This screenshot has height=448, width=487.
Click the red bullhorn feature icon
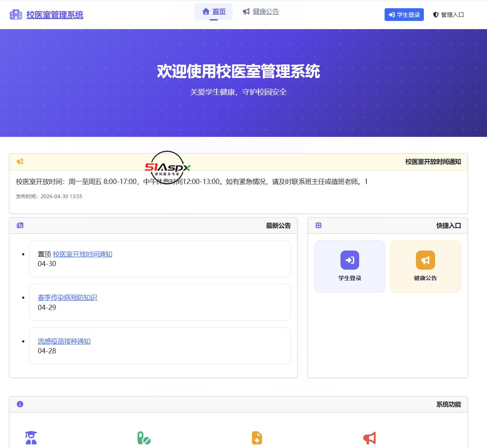pos(370,438)
